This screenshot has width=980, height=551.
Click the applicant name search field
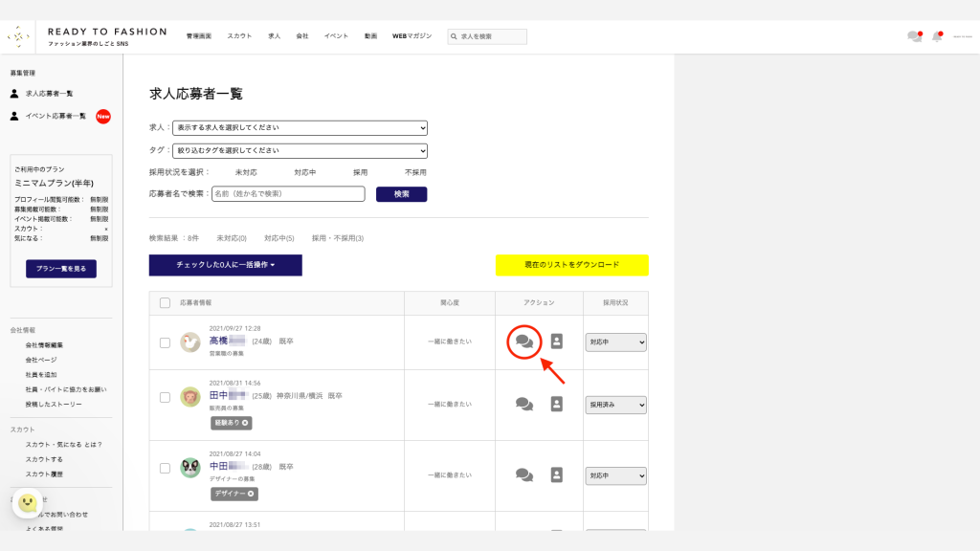287,194
